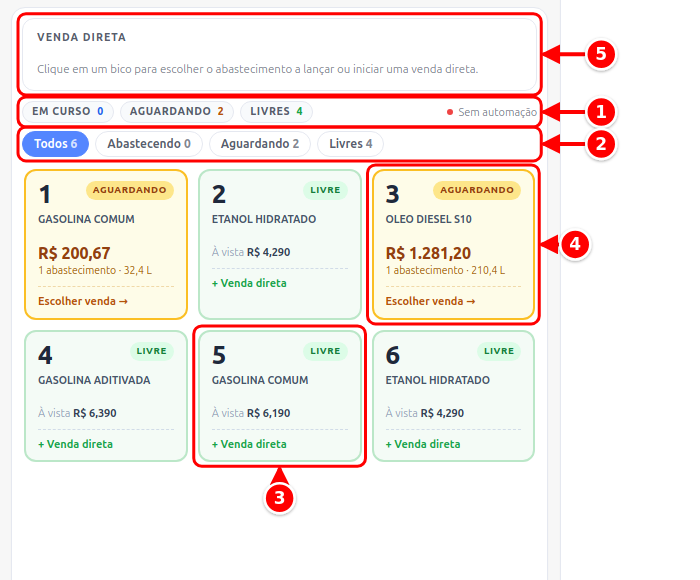700x580 pixels.
Task: Click the LIVRE badge on bico 2
Action: [325, 190]
